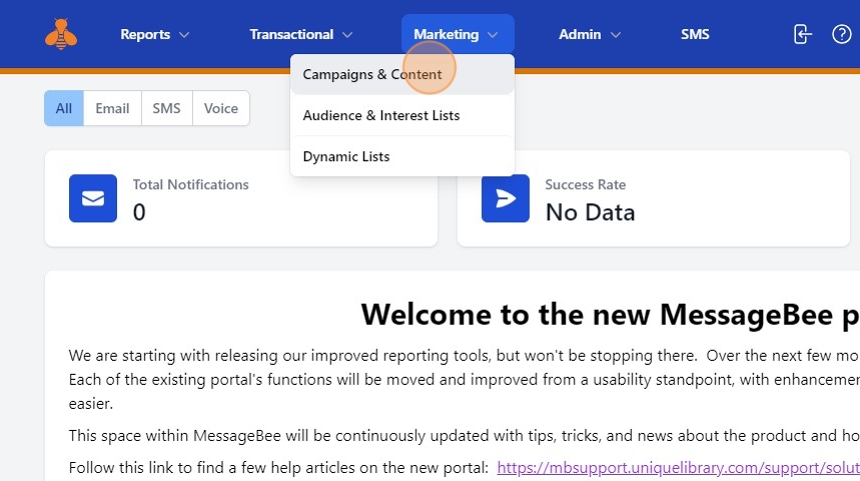Collapse the Marketing menu chevron
860x481 pixels.
point(493,35)
